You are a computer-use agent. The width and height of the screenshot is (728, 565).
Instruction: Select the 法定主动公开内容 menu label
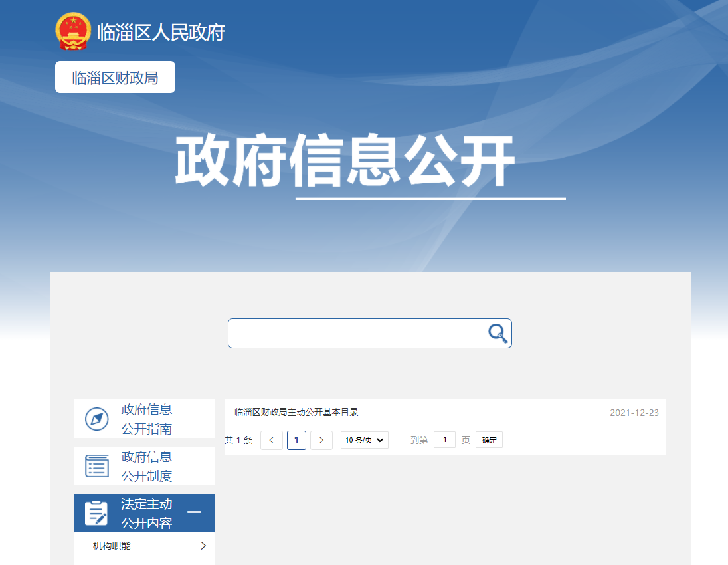147,513
